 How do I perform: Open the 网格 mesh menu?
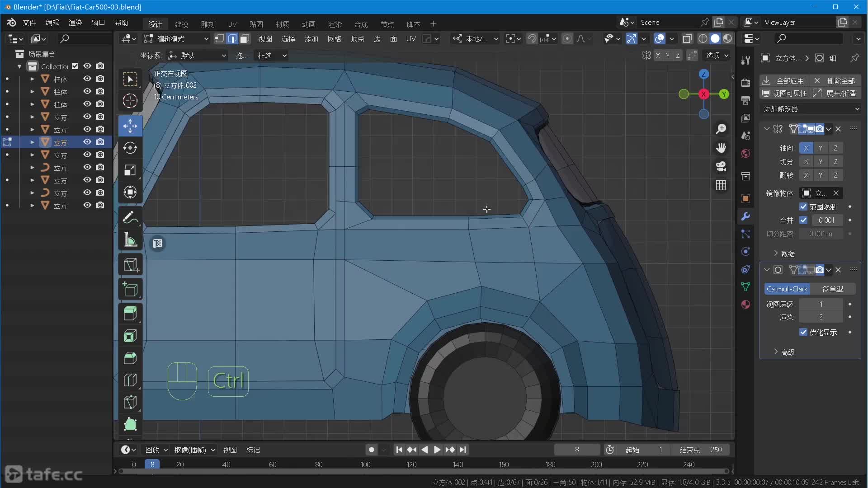point(335,39)
